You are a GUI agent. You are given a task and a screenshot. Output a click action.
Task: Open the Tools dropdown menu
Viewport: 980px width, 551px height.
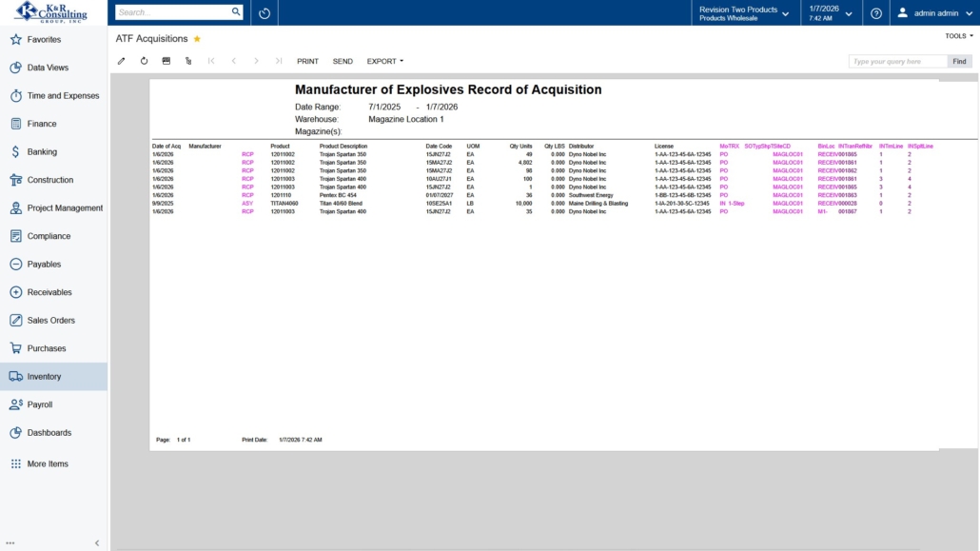958,36
